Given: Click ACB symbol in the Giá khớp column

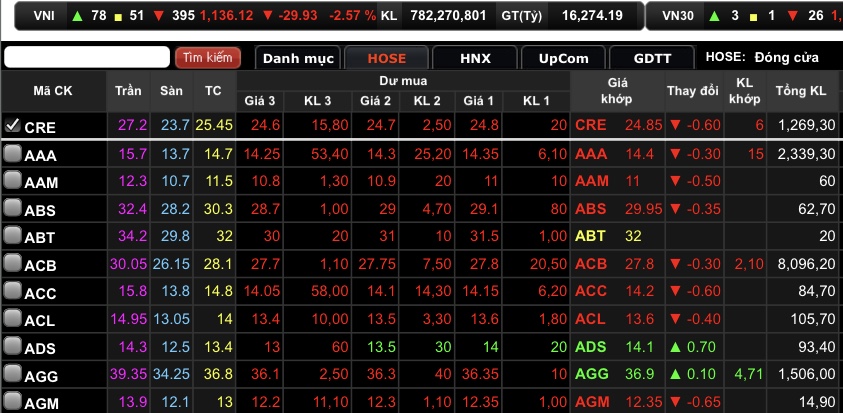Looking at the screenshot, I should 591,264.
